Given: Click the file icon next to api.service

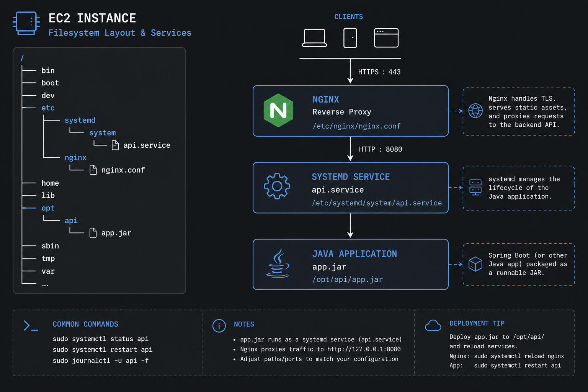Looking at the screenshot, I should [x=115, y=145].
